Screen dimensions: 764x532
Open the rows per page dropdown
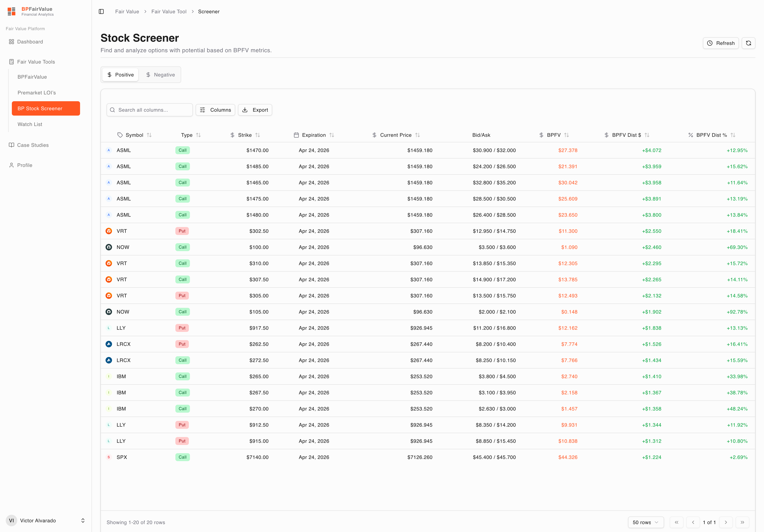646,522
